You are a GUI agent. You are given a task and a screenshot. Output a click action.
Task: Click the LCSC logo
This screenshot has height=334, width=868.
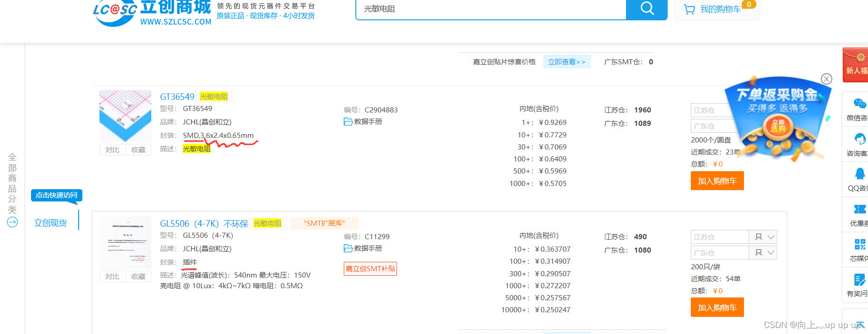[x=115, y=13]
